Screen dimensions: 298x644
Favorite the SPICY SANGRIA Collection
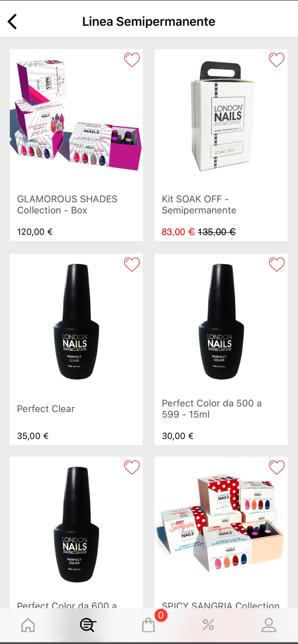[x=276, y=467]
